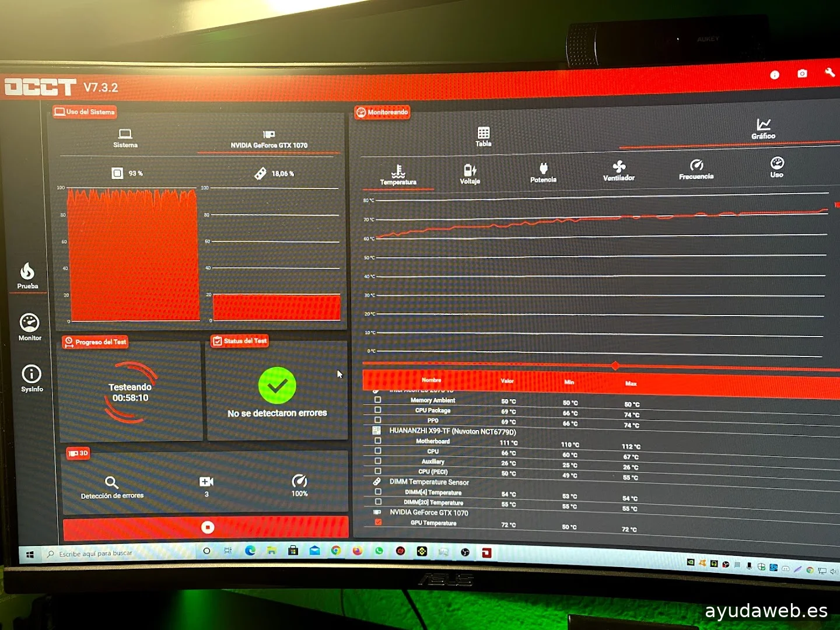Select the NVIDIA GeForce GTX 1070 tab
Screen dimensions: 840x630
(x=269, y=139)
